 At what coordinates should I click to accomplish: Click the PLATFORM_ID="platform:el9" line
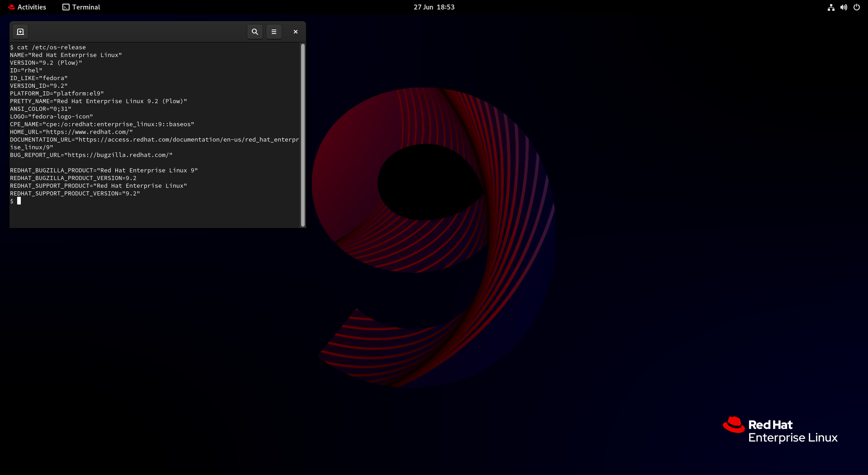coord(57,93)
